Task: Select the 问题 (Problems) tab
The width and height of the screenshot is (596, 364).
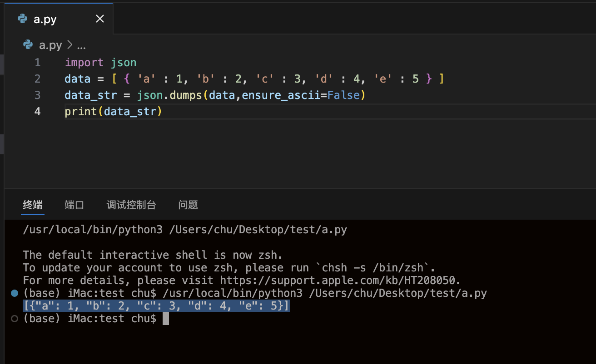Action: tap(188, 205)
